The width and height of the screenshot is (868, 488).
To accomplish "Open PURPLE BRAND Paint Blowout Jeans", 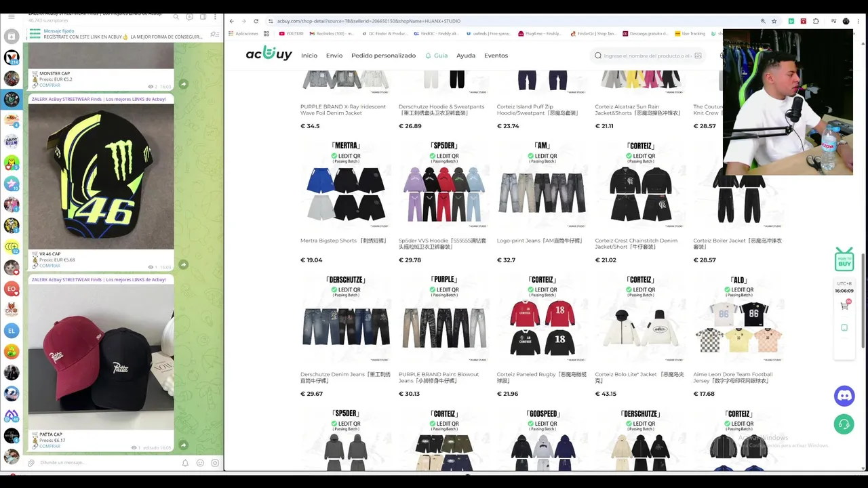I will click(x=444, y=336).
